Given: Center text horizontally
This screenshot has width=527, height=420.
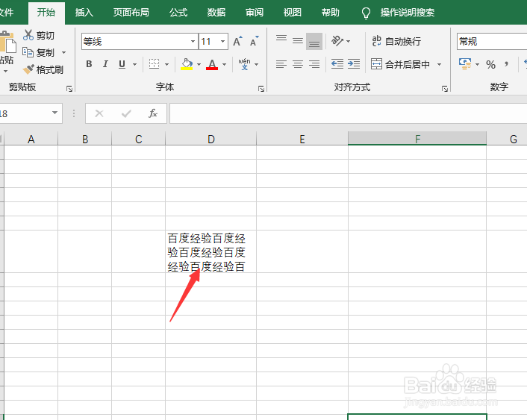Looking at the screenshot, I should [297, 64].
